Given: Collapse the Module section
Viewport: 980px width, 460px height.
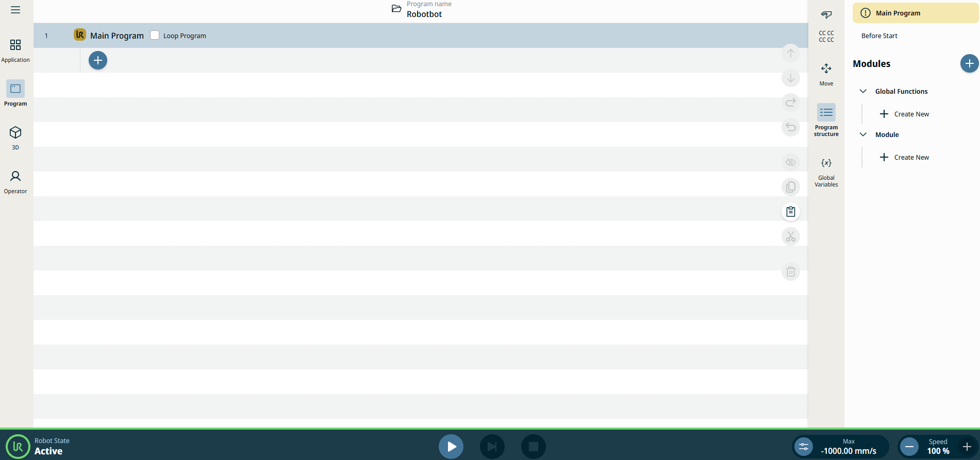Looking at the screenshot, I should coord(863,134).
